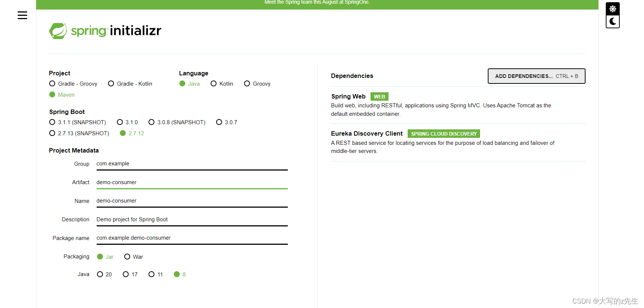Edit the Artifact field demo-consumer

[192, 183]
